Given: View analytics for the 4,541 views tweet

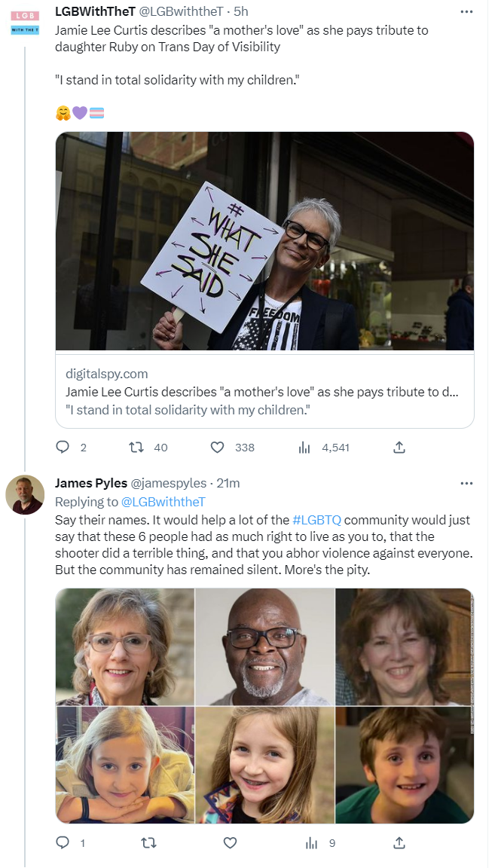Looking at the screenshot, I should point(305,447).
